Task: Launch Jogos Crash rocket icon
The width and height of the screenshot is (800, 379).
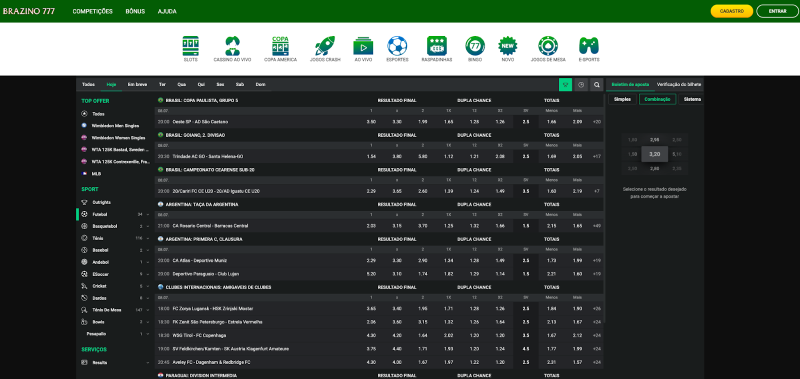Action: pyautogui.click(x=324, y=46)
